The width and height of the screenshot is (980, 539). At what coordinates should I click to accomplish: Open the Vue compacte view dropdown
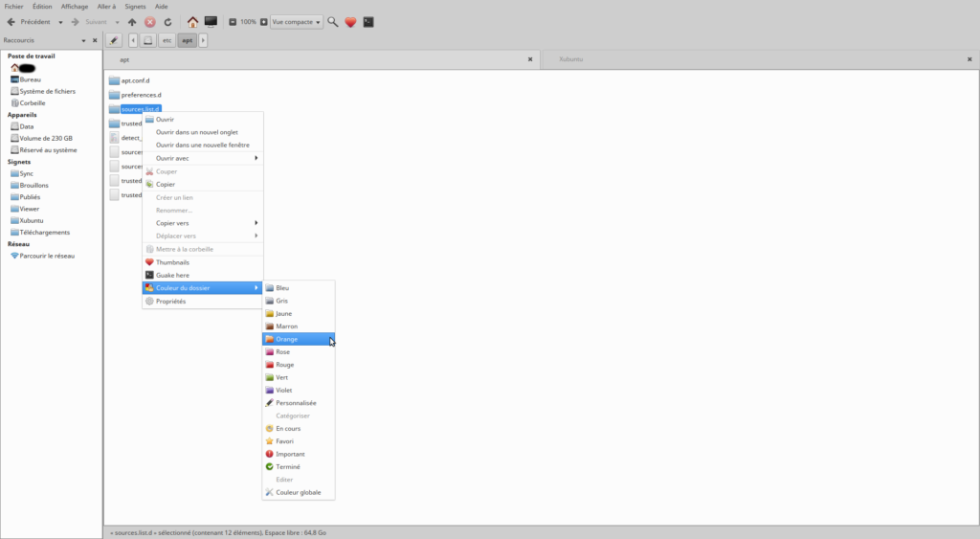[297, 22]
